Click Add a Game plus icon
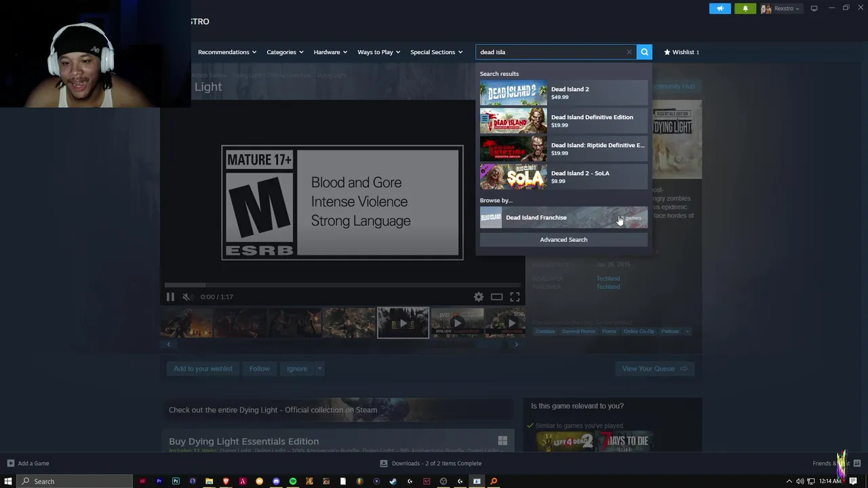Screen dimensions: 868x488 point(10,464)
